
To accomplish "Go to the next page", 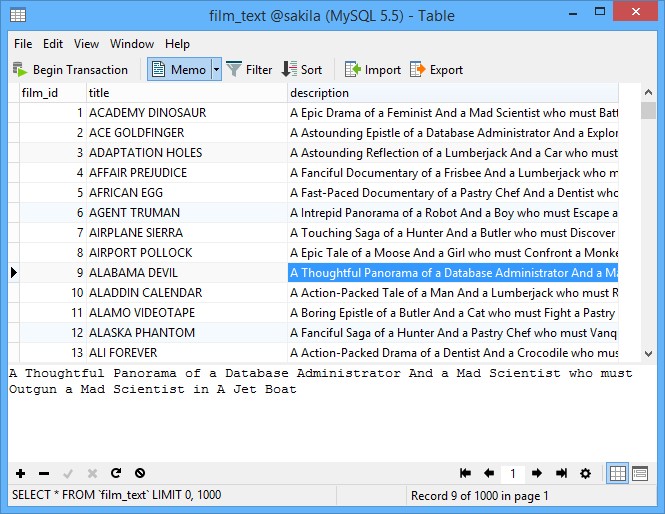I will coord(537,473).
